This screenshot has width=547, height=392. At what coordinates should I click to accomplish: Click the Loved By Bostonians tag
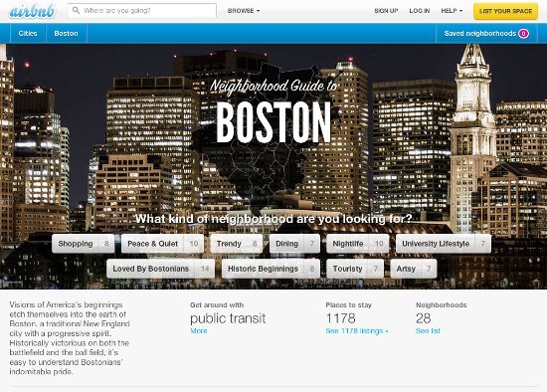pyautogui.click(x=160, y=269)
